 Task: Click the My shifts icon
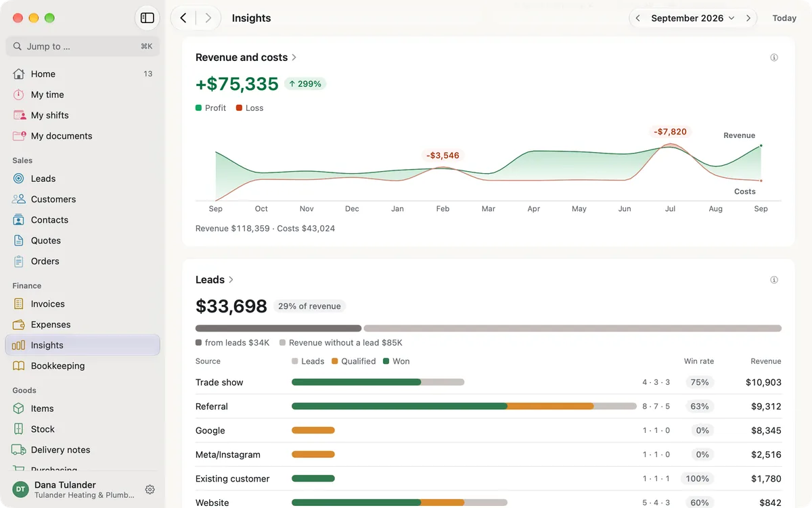pos(19,115)
